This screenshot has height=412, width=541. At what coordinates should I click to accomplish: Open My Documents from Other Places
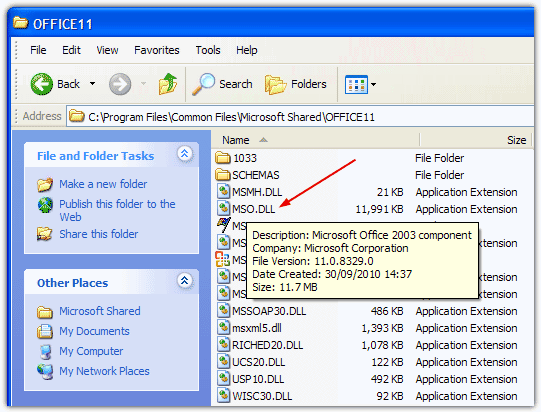point(94,331)
